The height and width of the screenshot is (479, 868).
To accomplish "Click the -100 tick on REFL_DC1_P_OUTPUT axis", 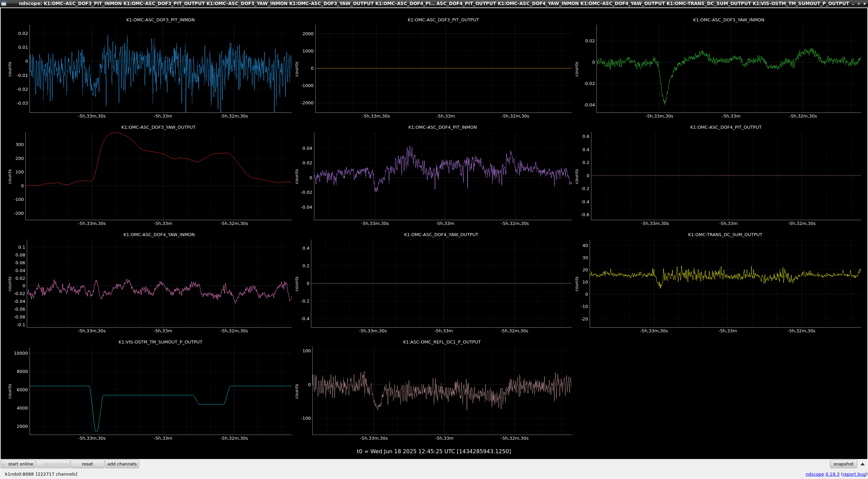I will coord(306,418).
